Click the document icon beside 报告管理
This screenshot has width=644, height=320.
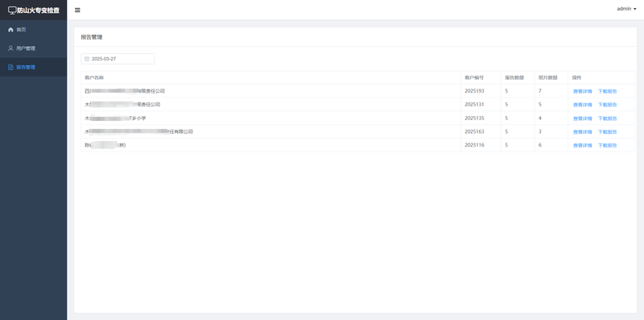click(x=10, y=67)
